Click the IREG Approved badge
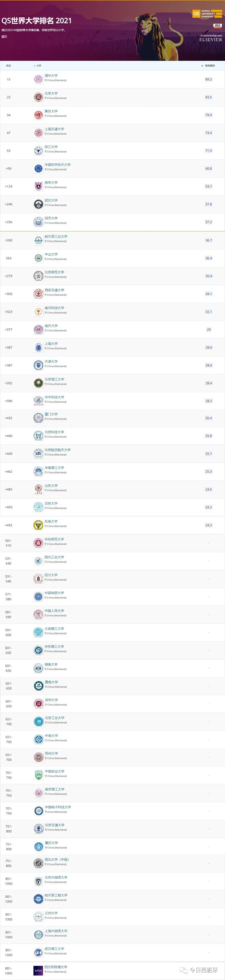Screen dimensions: 225x980 click(x=217, y=26)
